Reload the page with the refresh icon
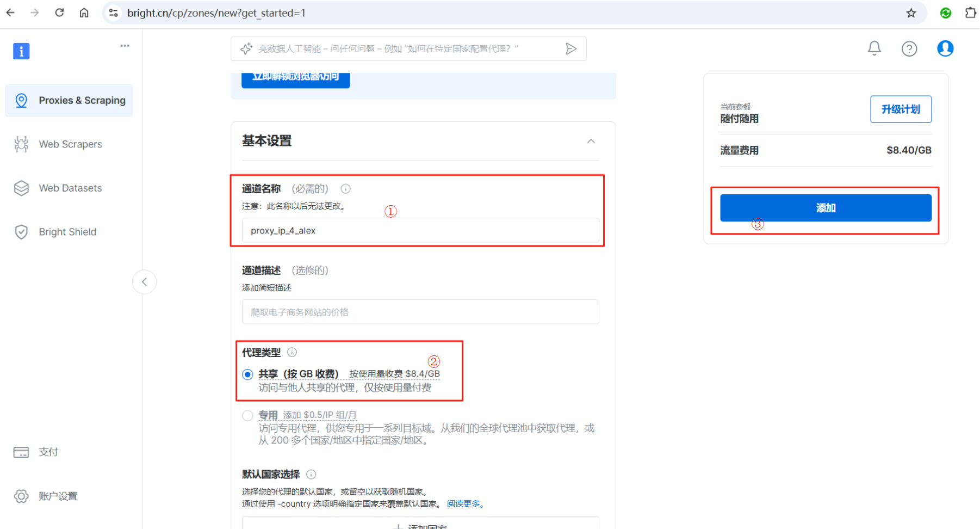 click(x=59, y=13)
